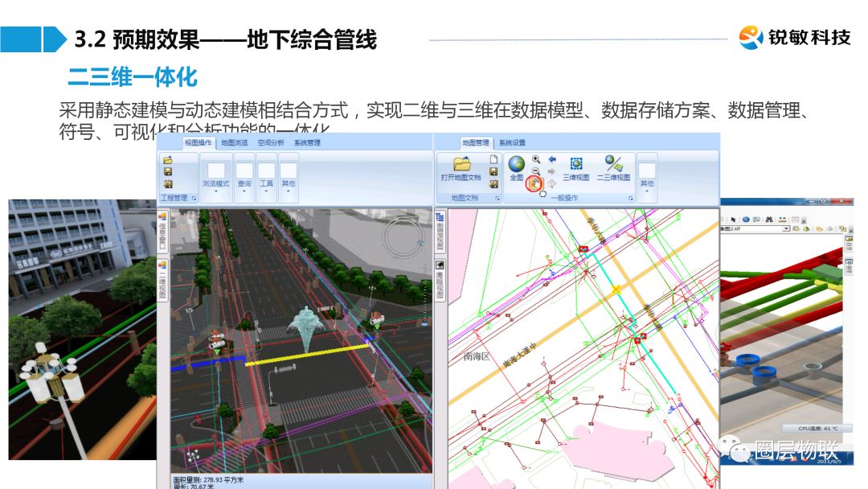This screenshot has width=868, height=489.
Task: Expand the 工具 dropdown
Action: click(x=266, y=177)
